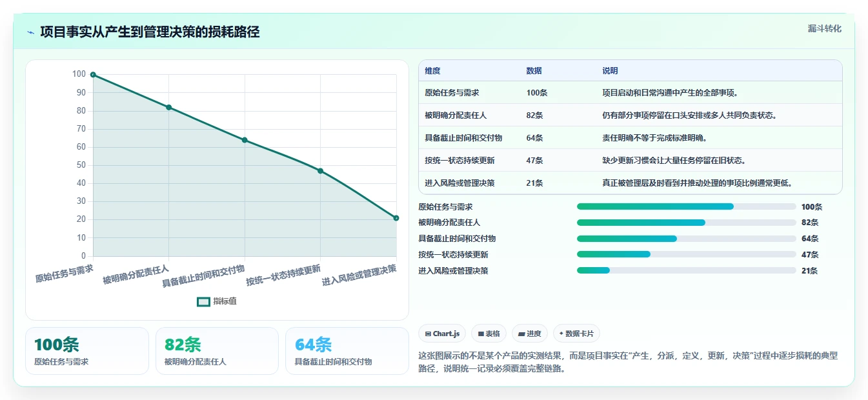Screen dimensions: 868x400
Task: Click the chart data point at value 82
Action: (169, 107)
